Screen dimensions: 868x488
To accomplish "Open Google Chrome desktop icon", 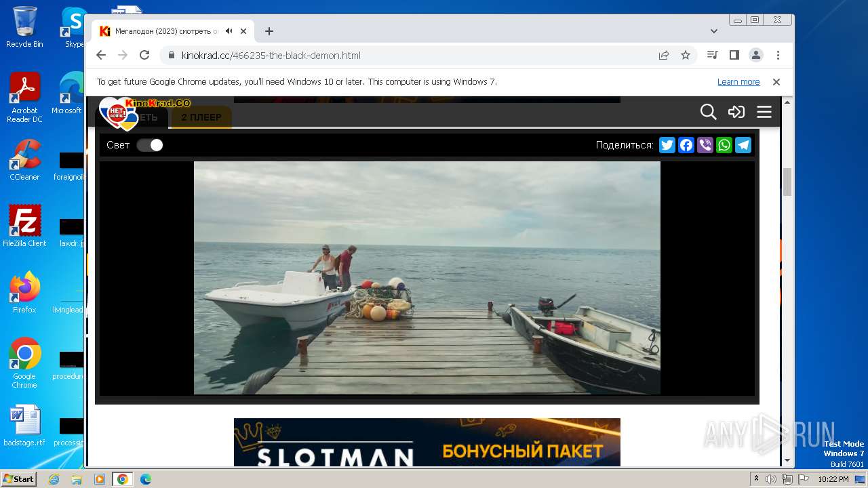I will [x=24, y=363].
